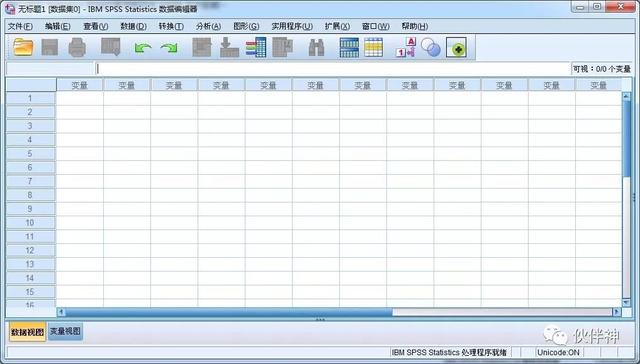Open the Recall recent dialogs icon
The width and height of the screenshot is (640, 364).
point(111,47)
